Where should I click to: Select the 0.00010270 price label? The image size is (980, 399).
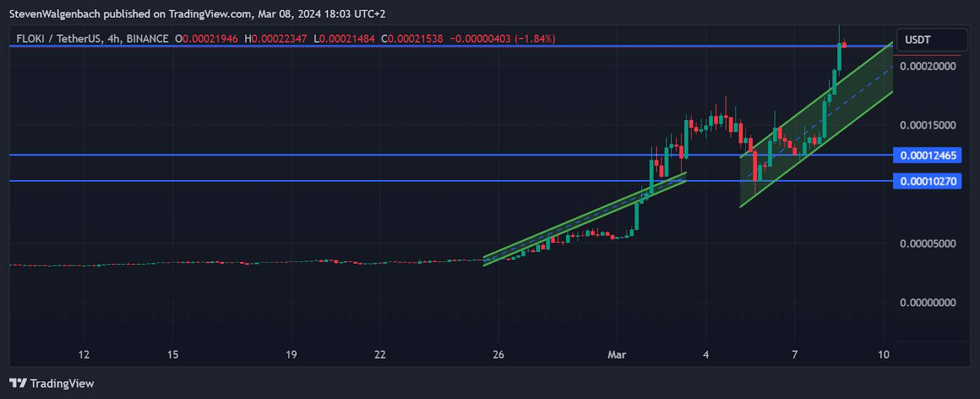click(x=927, y=181)
